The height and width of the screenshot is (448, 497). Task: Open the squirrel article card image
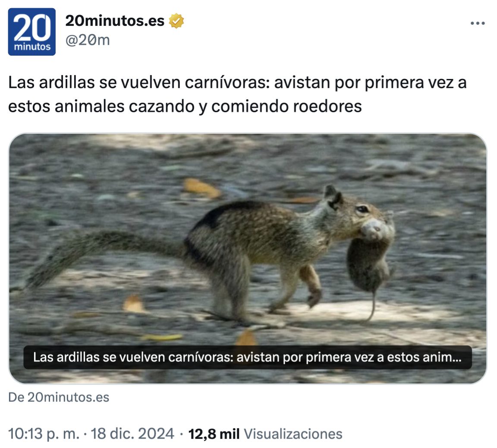(248, 259)
